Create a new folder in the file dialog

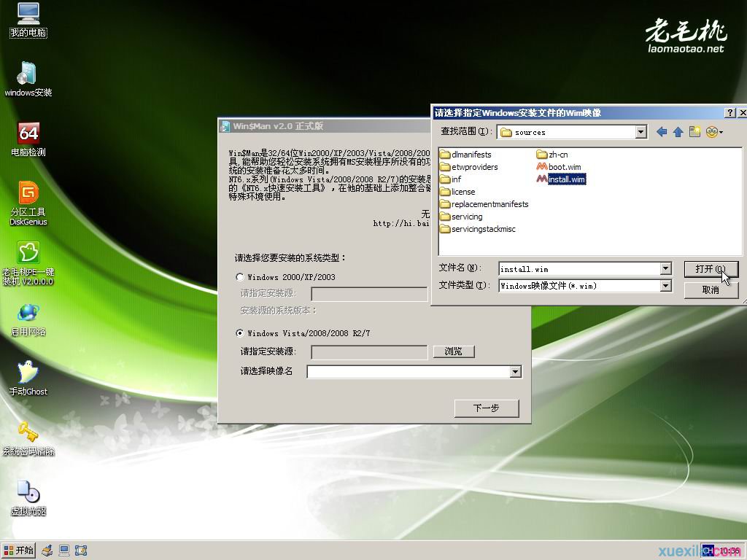click(x=693, y=131)
